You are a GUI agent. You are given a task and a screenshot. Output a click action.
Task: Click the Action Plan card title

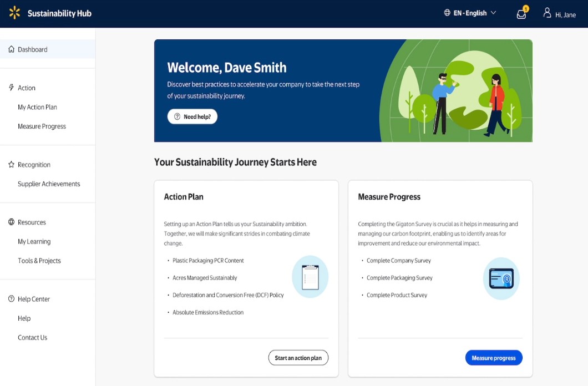(184, 197)
